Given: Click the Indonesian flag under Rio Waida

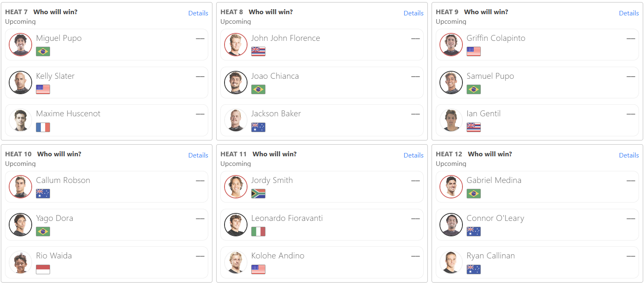Looking at the screenshot, I should pyautogui.click(x=43, y=269).
